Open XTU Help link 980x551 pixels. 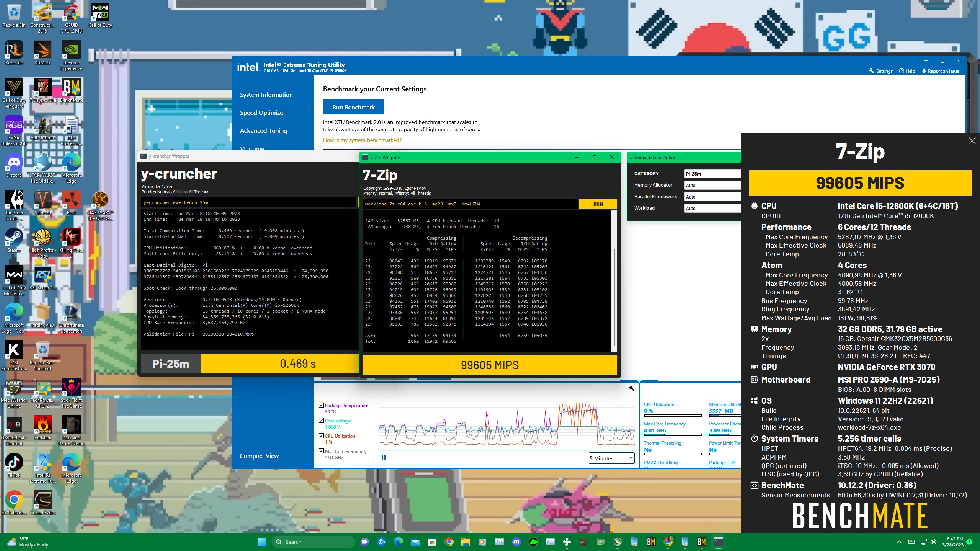click(x=907, y=71)
